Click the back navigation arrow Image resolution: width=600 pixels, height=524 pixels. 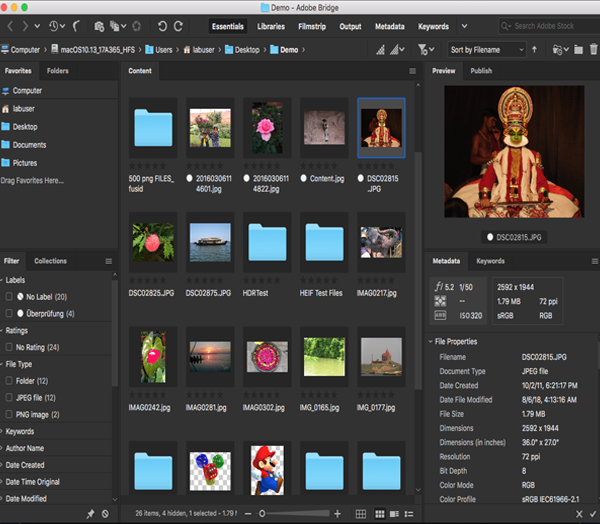click(9, 26)
